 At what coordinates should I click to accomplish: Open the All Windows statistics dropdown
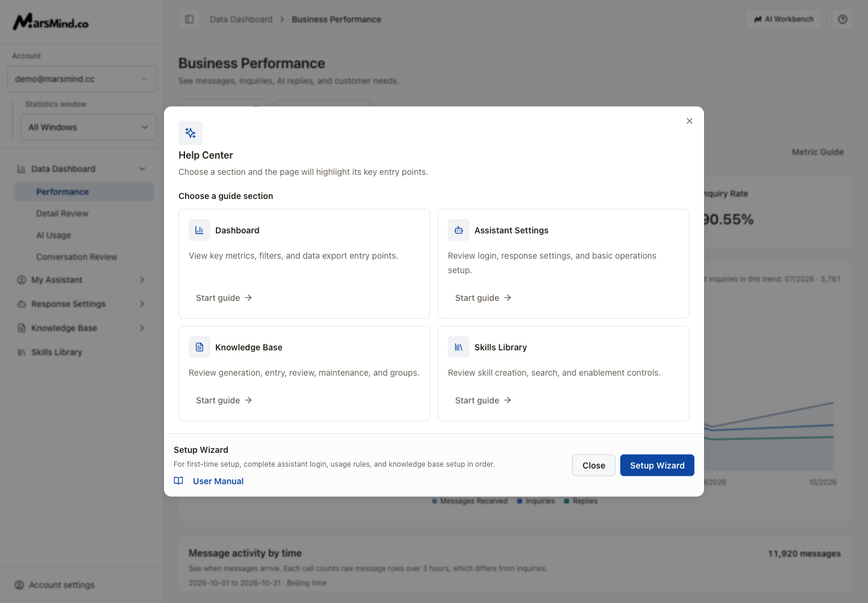(89, 127)
